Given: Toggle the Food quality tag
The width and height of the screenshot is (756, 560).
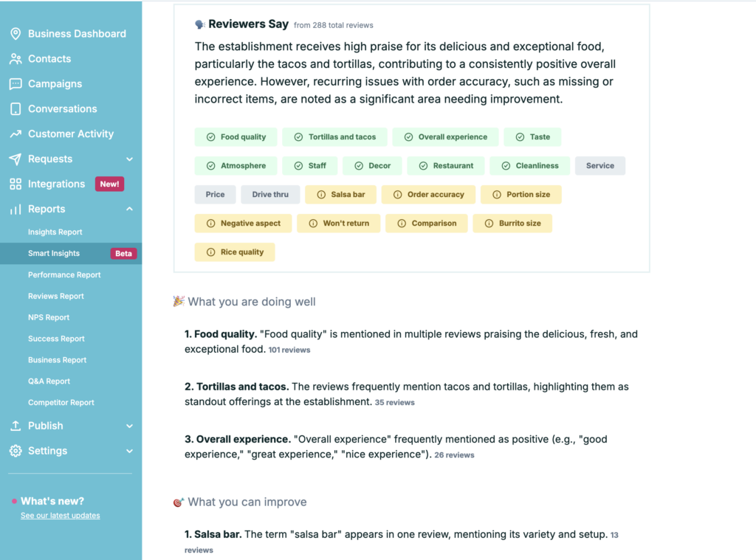Looking at the screenshot, I should click(x=236, y=137).
